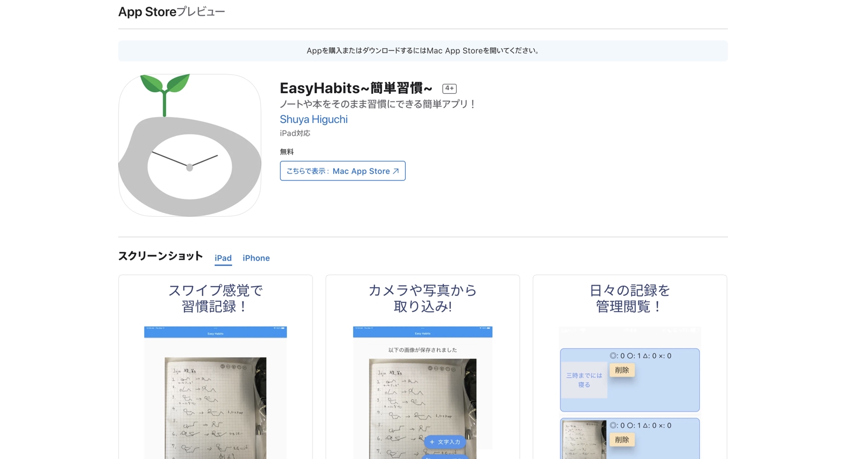Click 削除 beside the notebook photo card
This screenshot has width=868, height=459.
(622, 439)
